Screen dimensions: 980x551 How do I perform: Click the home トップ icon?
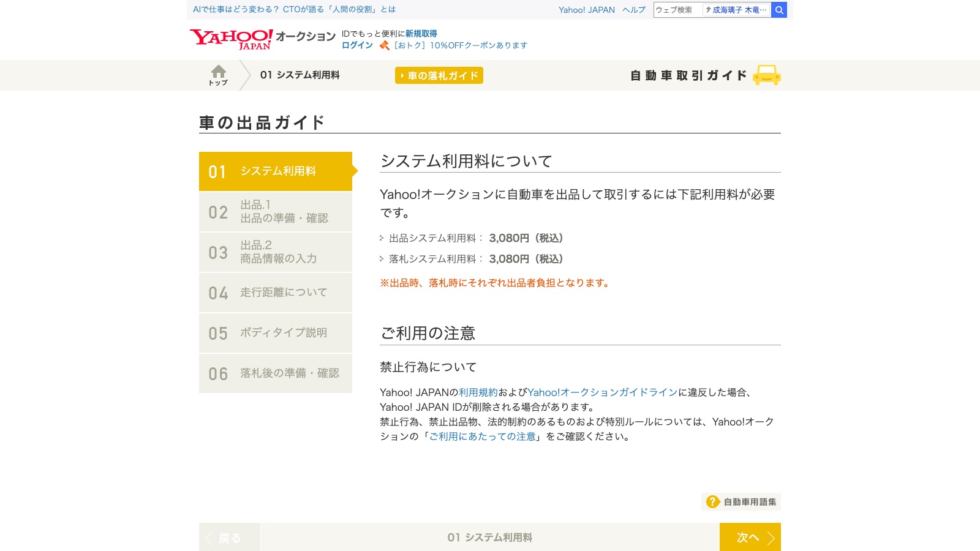point(218,75)
